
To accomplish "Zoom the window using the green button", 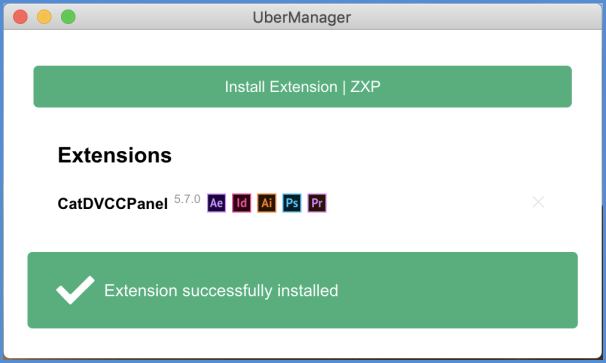I will (x=68, y=17).
